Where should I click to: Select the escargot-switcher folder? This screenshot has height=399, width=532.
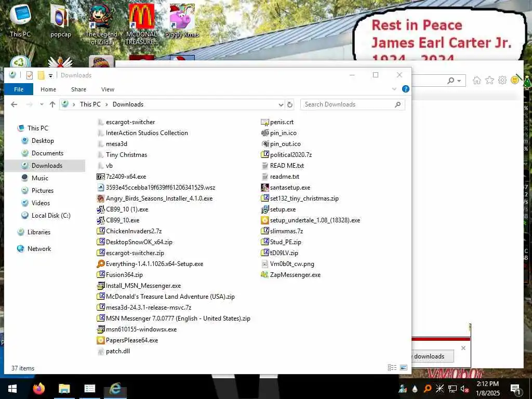click(130, 122)
